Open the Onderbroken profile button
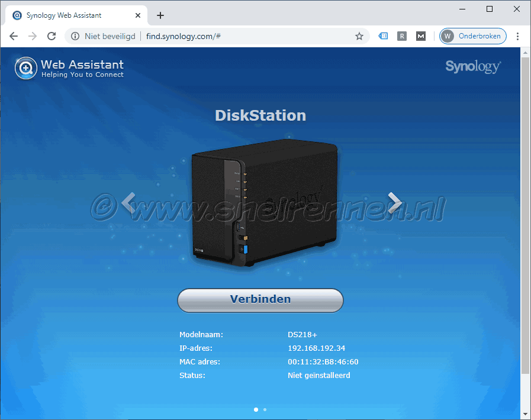 [x=473, y=36]
